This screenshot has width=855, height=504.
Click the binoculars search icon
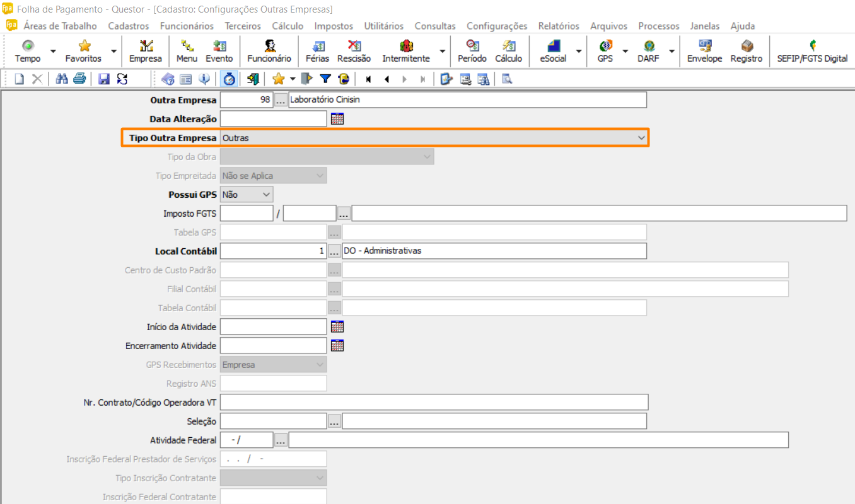[62, 79]
